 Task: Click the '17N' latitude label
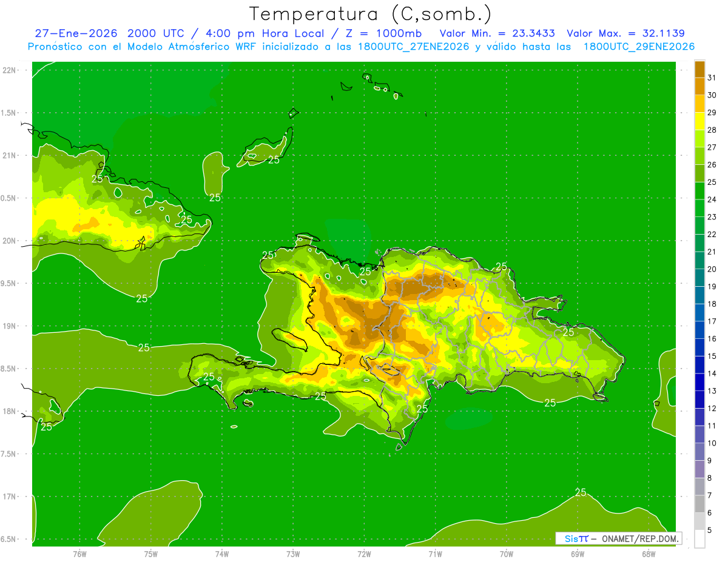click(x=10, y=497)
